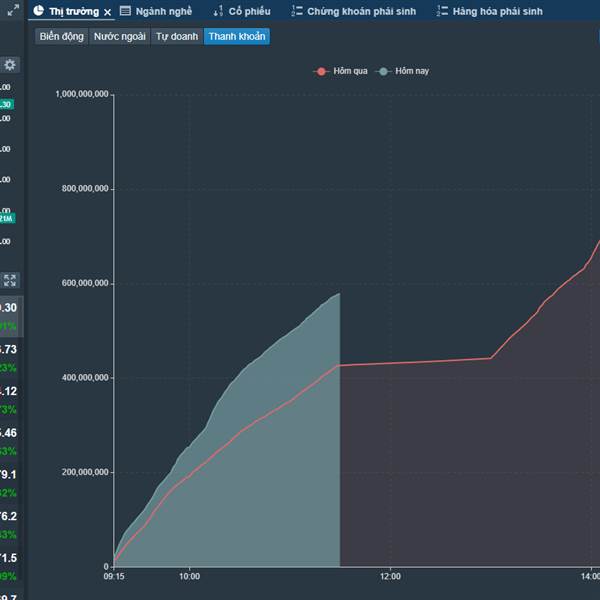Click the list icon beside Hàng hóa phái sinh
This screenshot has height=600, width=600.
coord(442,11)
